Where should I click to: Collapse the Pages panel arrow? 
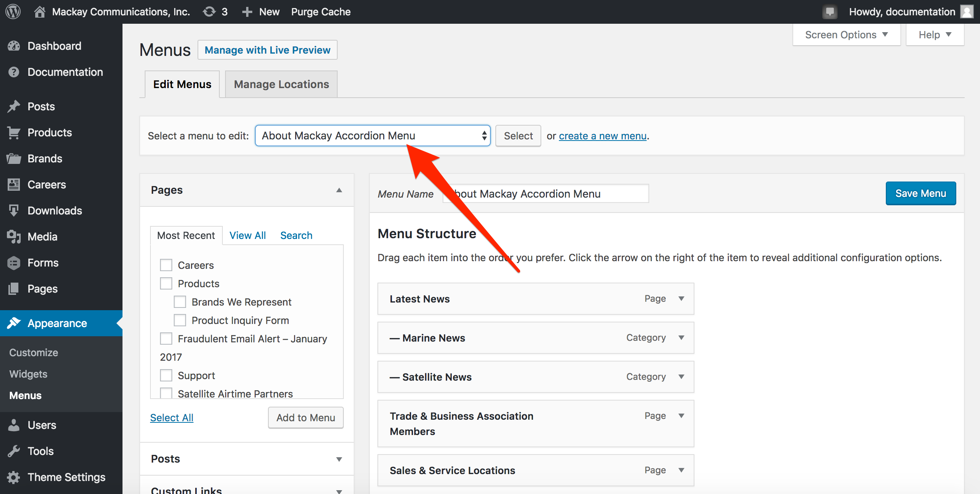(x=339, y=190)
